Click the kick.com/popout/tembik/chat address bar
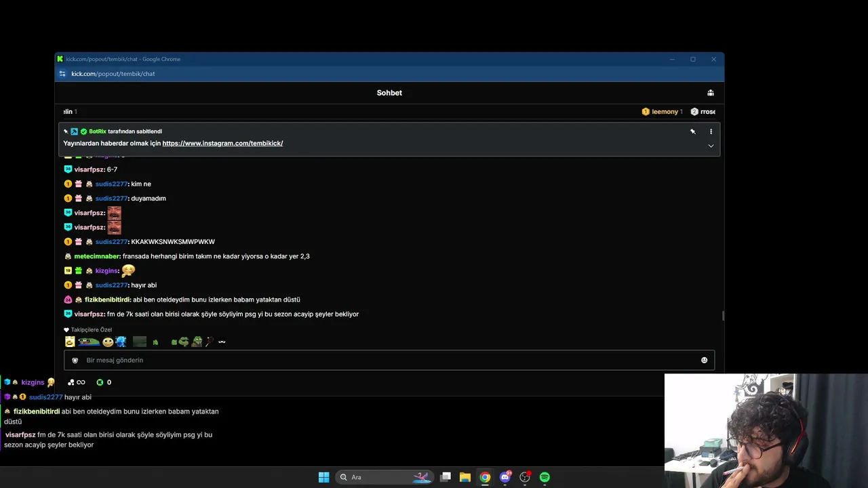Screen dimensions: 868x488 click(113, 74)
